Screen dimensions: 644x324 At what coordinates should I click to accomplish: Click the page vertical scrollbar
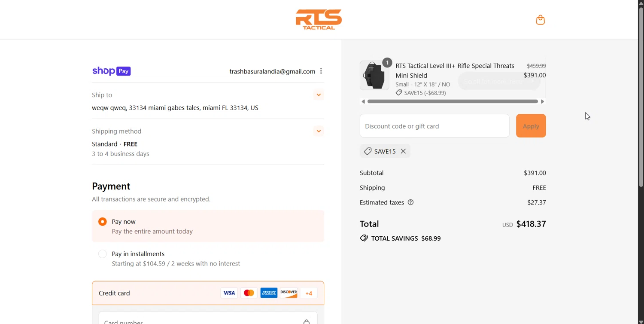click(641, 97)
